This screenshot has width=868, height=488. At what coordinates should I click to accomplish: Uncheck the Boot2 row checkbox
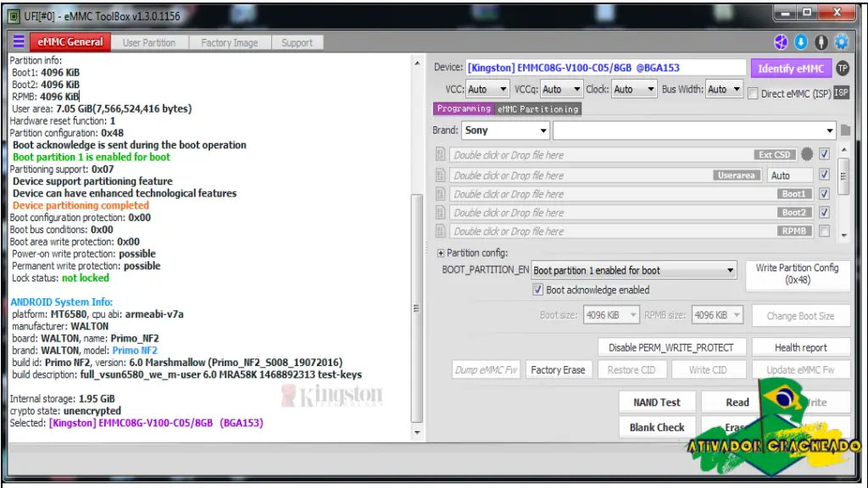824,213
